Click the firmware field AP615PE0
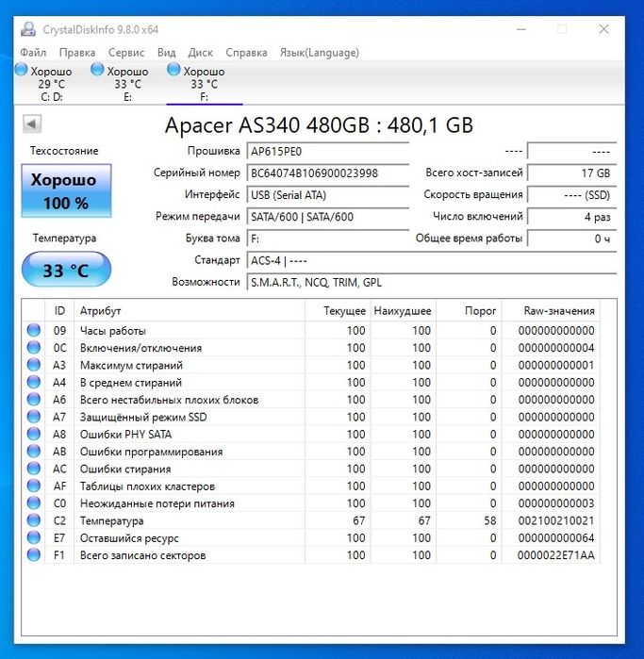This screenshot has width=644, height=659. (x=328, y=151)
